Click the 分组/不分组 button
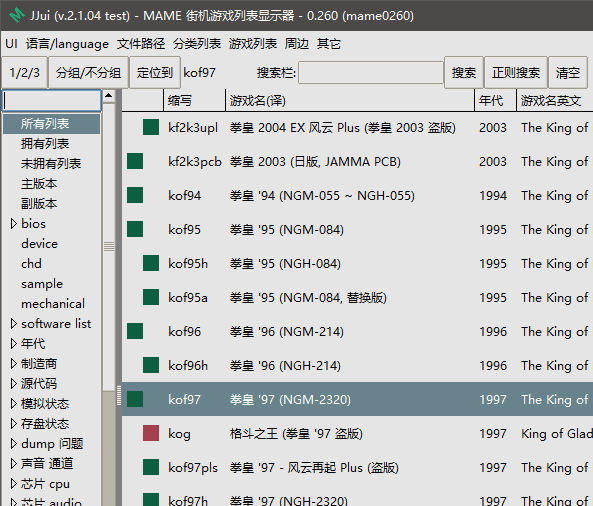The image size is (593, 506). pos(88,73)
